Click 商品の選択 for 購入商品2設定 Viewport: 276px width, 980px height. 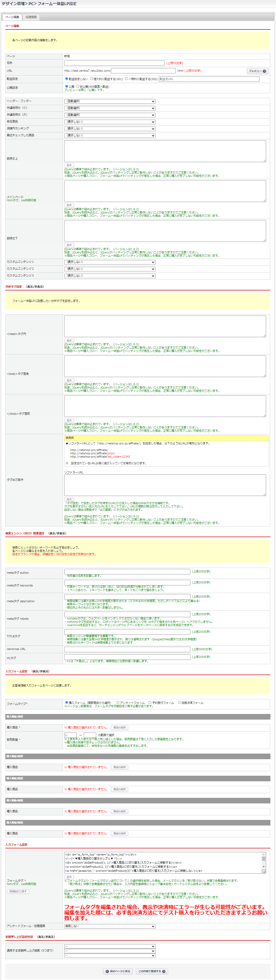[119, 767]
